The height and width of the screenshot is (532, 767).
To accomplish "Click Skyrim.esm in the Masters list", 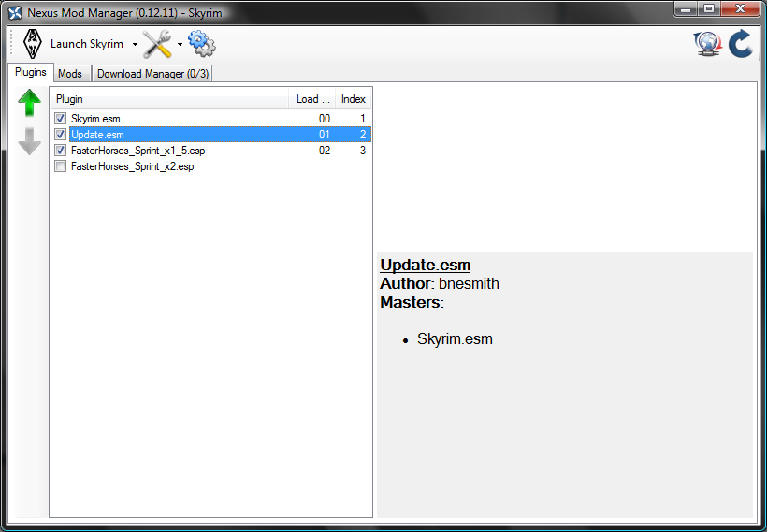I will click(455, 338).
